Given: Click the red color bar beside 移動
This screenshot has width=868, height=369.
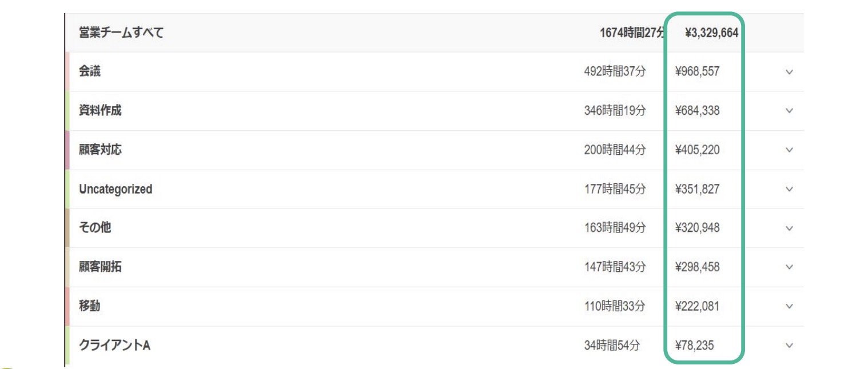Looking at the screenshot, I should tap(67, 306).
